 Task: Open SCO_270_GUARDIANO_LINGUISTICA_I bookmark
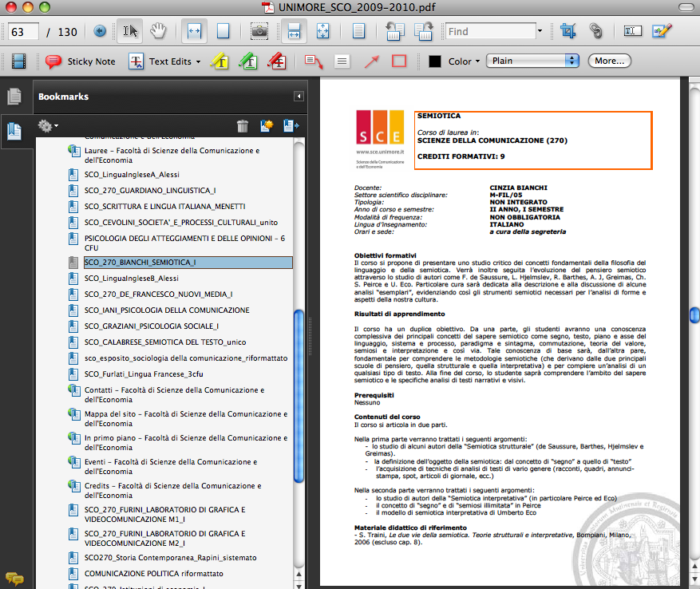pos(150,190)
